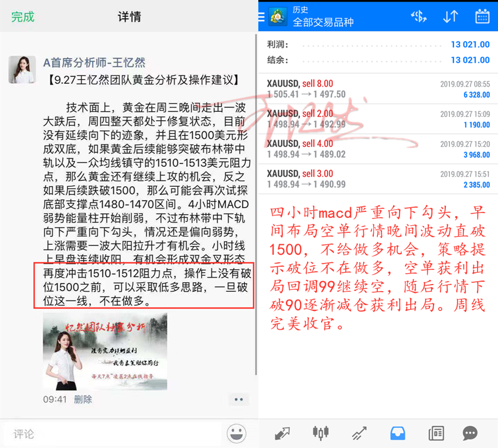Image resolution: width=498 pixels, height=448 pixels.
Task: Expand the XAUUSD sell 3.00 trade
Action: pos(378,179)
